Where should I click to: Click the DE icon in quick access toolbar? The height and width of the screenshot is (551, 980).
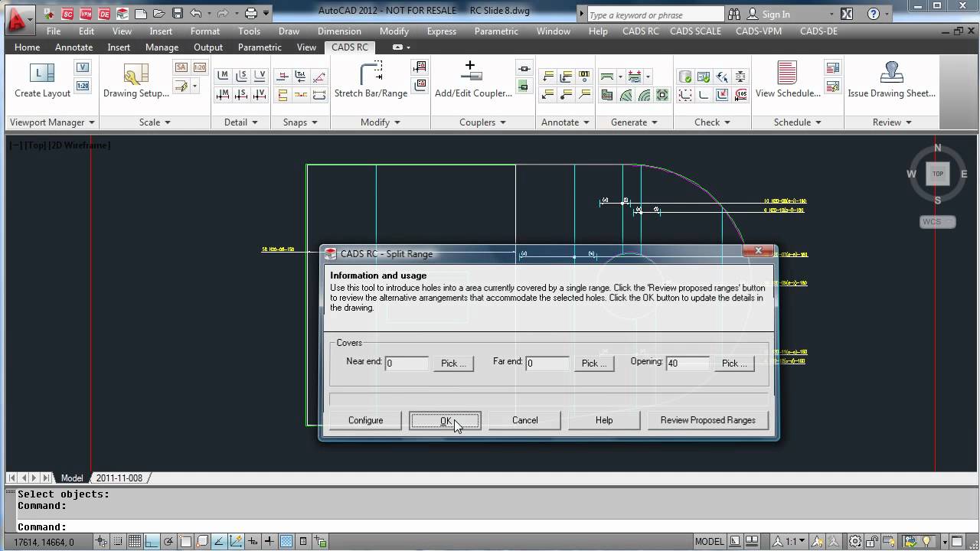tap(104, 14)
